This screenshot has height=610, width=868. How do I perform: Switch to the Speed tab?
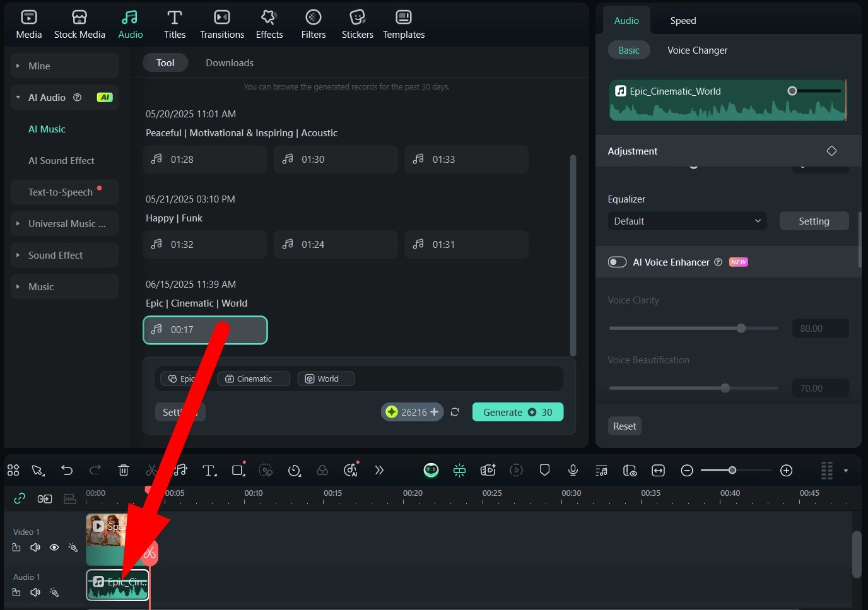tap(683, 20)
